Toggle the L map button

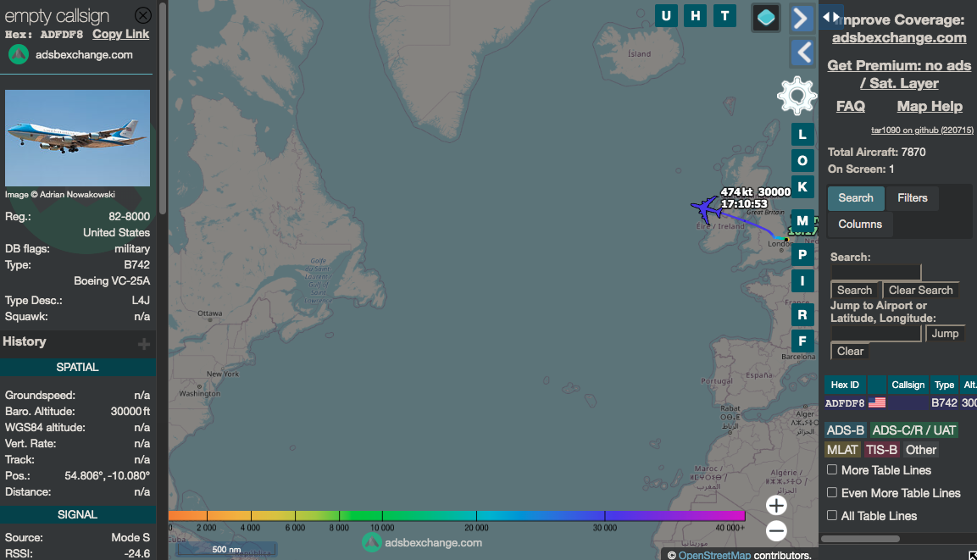click(802, 135)
